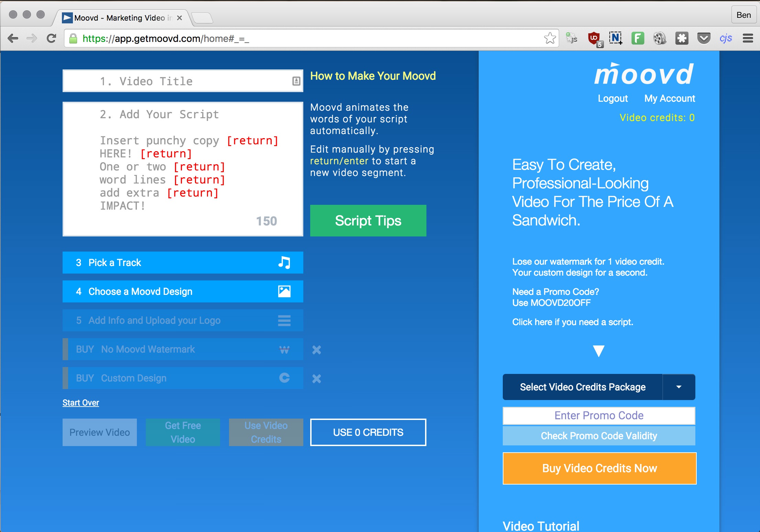Viewport: 760px width, 532px height.
Task: Click the Feedly extension icon
Action: 638,38
